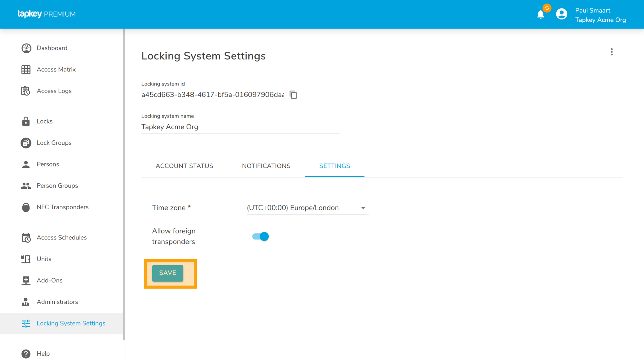Click the Locking System Settings heading
The height and width of the screenshot is (362, 644).
coord(203,56)
